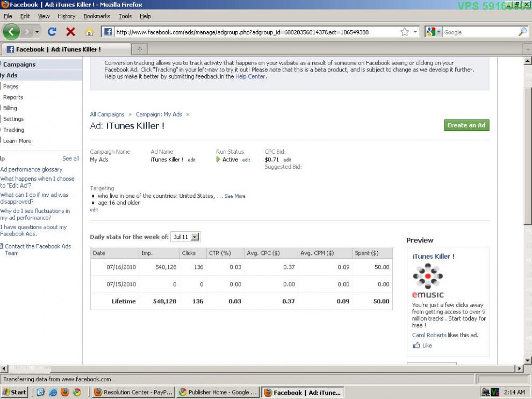This screenshot has width=532, height=399.
Task: Open the History menu
Action: click(66, 16)
